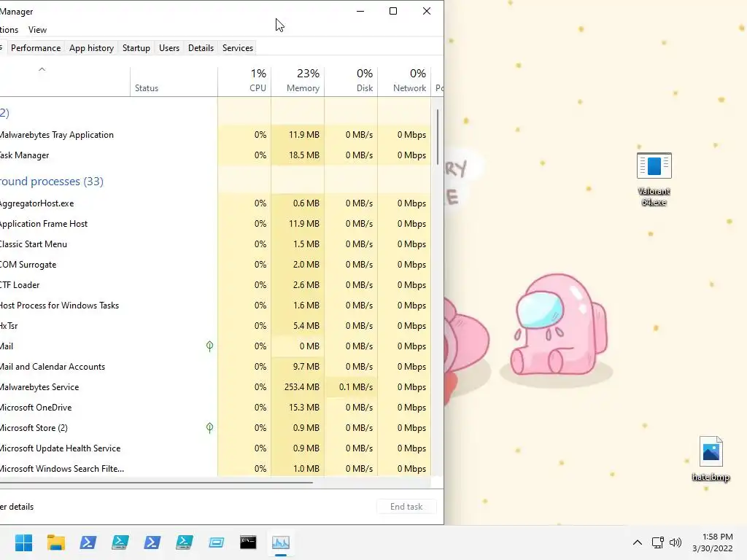
Task: Open the volume speaker icon in the tray
Action: coord(675,542)
